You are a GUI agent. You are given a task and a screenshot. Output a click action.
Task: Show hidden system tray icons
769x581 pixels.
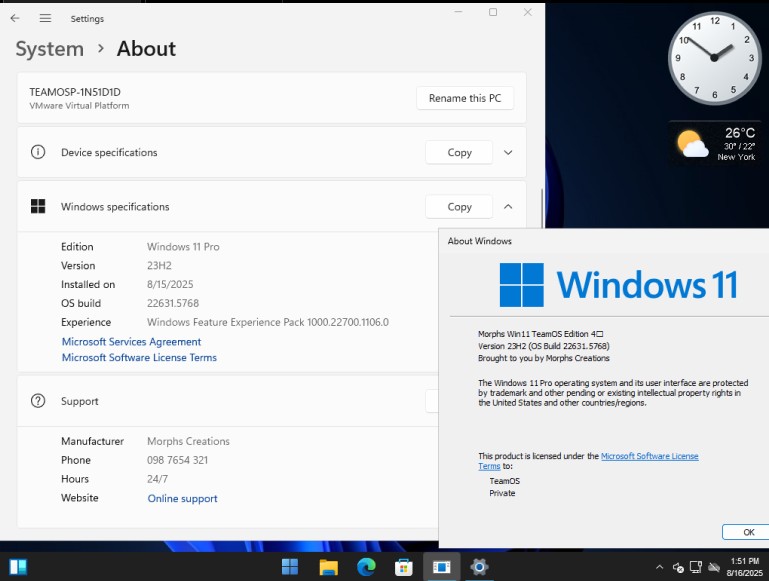(660, 567)
